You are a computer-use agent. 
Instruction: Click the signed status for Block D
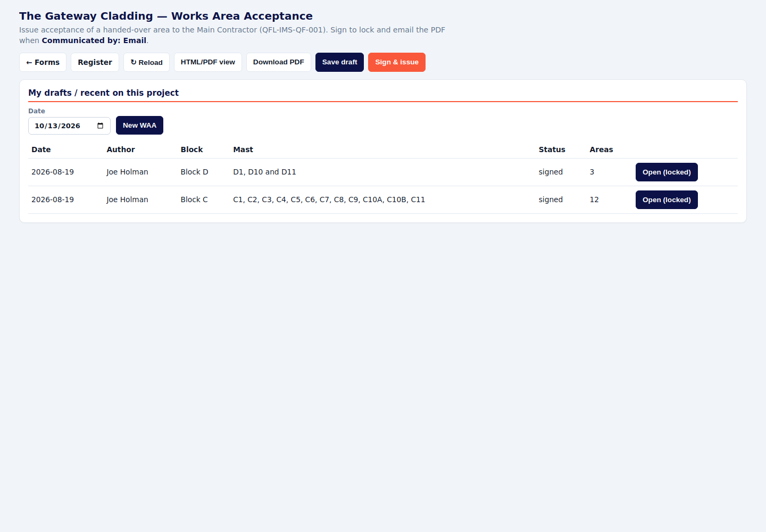coord(551,172)
